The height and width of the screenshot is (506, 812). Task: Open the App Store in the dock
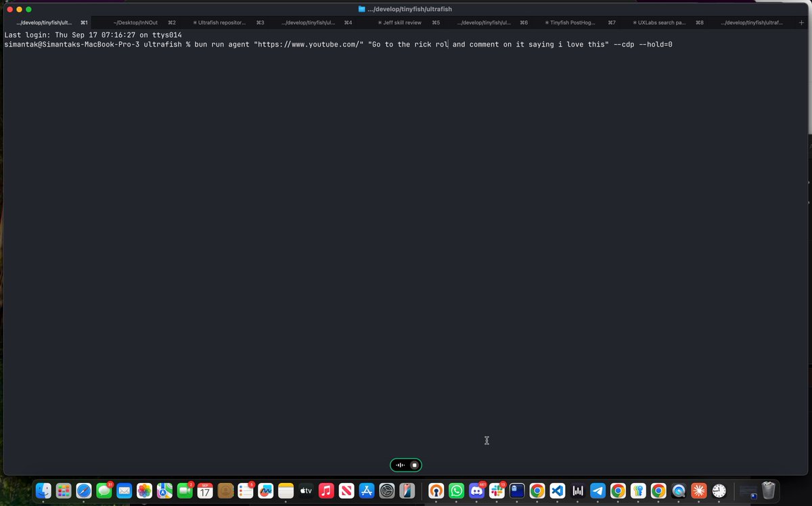coord(367,490)
